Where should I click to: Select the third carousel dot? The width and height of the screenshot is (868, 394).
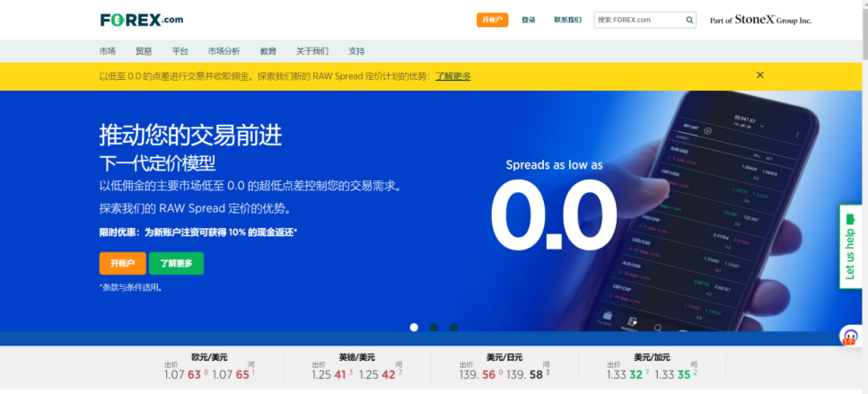(453, 327)
